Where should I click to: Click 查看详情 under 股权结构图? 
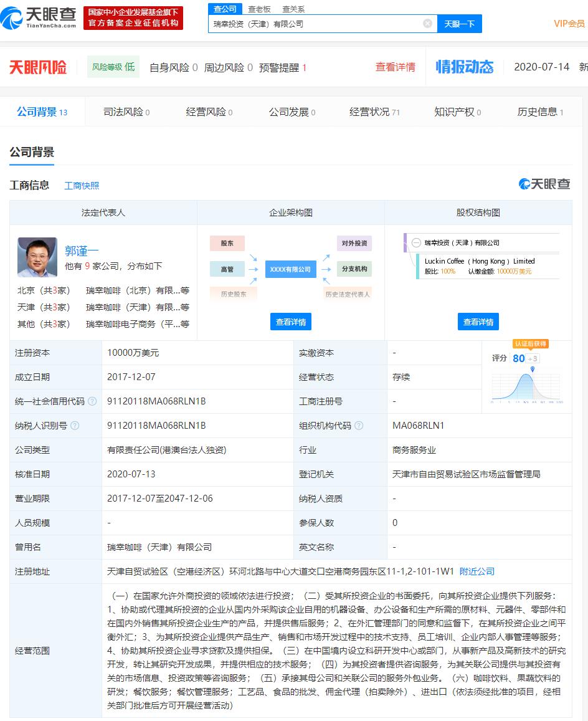coord(478,322)
